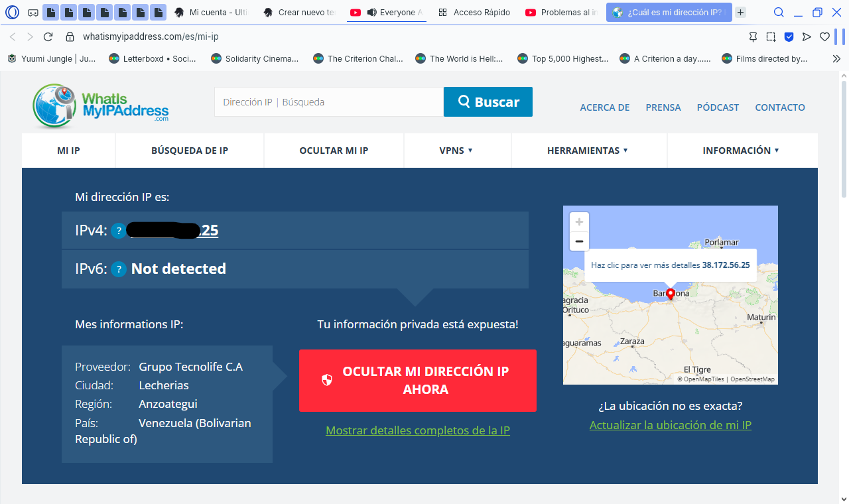This screenshot has height=504, width=849.
Task: Click the IPv4 question mark help icon
Action: (118, 230)
